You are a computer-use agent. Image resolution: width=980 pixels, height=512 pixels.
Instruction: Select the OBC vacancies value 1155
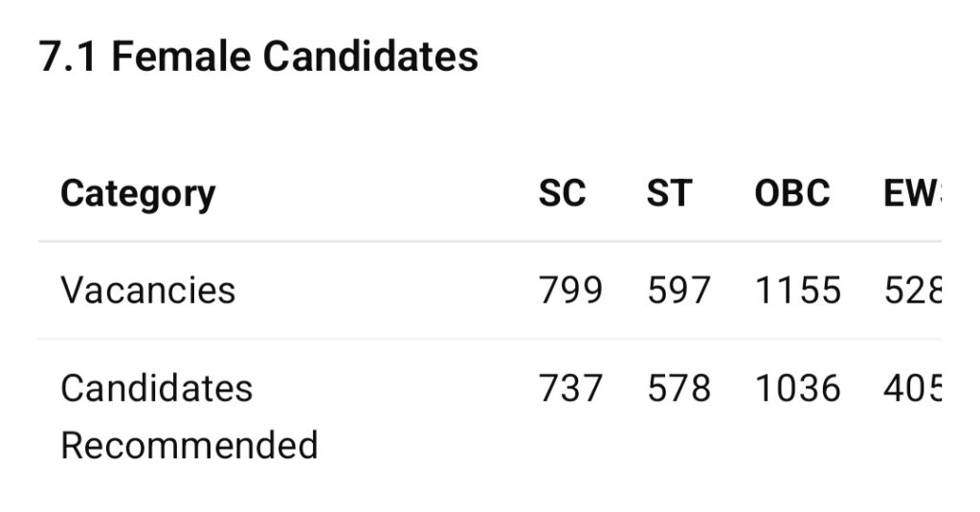pyautogui.click(x=798, y=290)
